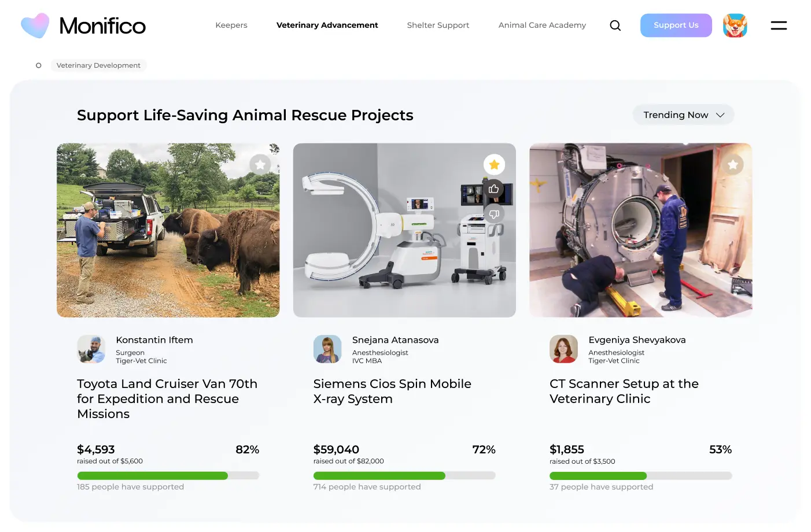Screen dimensions: 811x532
Task: Click the Trending Now chevron arrow
Action: [720, 115]
